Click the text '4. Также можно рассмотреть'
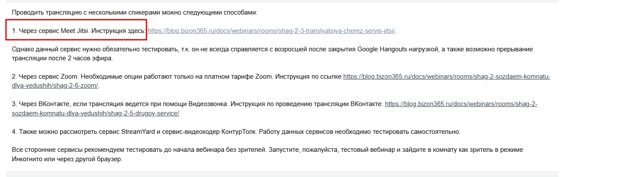 pos(55,131)
